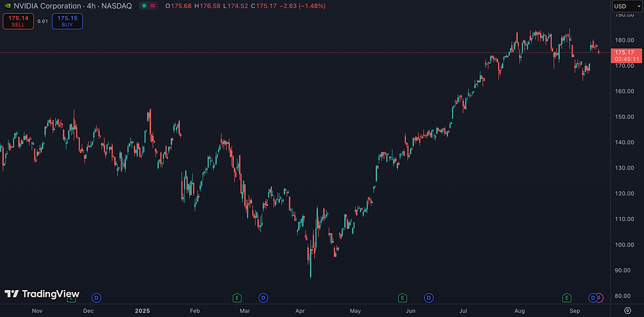Click the 0.01 spread value
Viewport: 644px width, 317px height.
point(43,21)
